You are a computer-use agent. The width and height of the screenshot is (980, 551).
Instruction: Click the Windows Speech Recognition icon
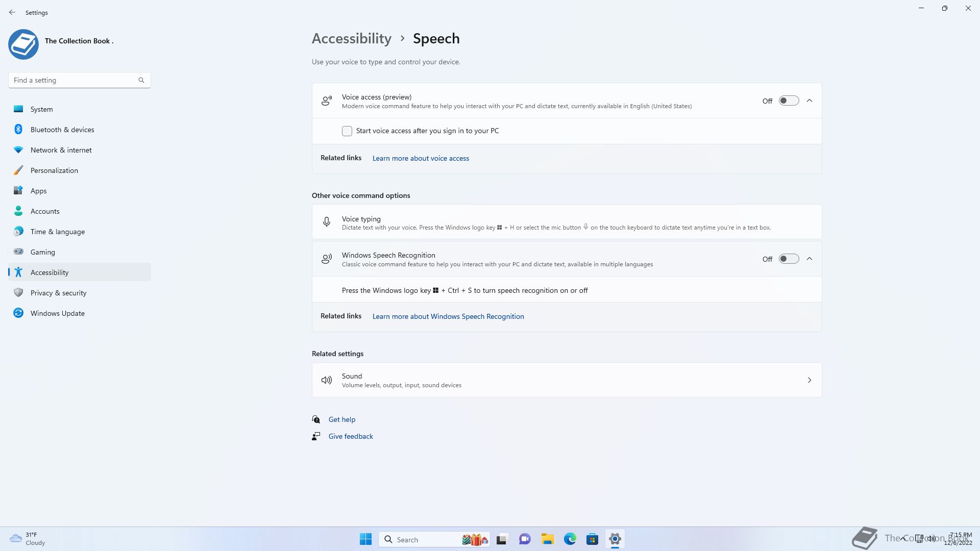click(x=327, y=259)
